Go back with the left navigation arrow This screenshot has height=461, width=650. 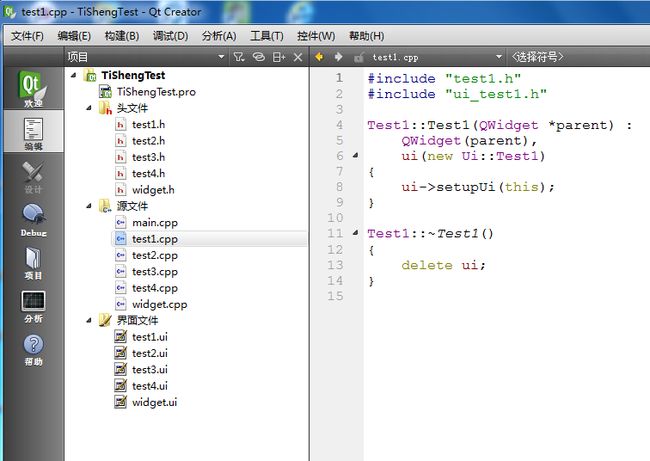point(319,57)
